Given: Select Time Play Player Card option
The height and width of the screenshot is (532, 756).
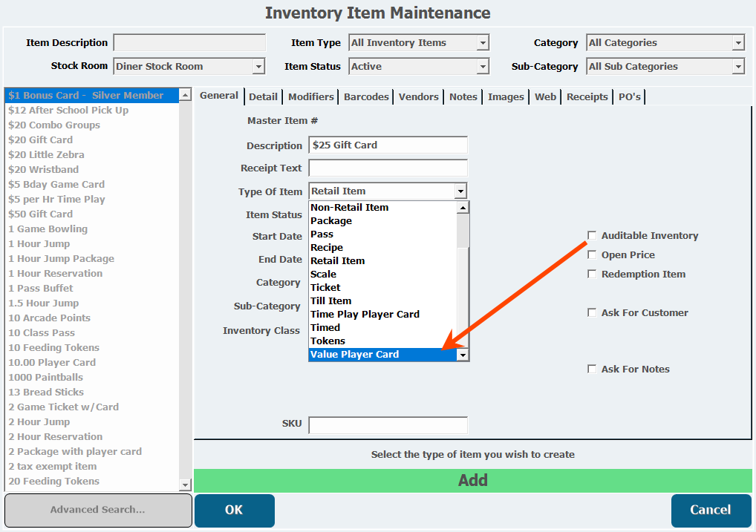Looking at the screenshot, I should pos(365,315).
